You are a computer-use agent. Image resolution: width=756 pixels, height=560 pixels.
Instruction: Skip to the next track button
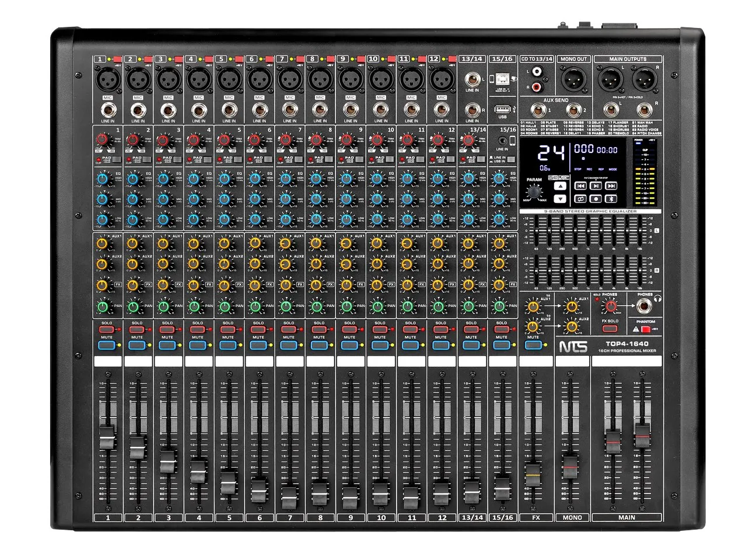pyautogui.click(x=611, y=186)
